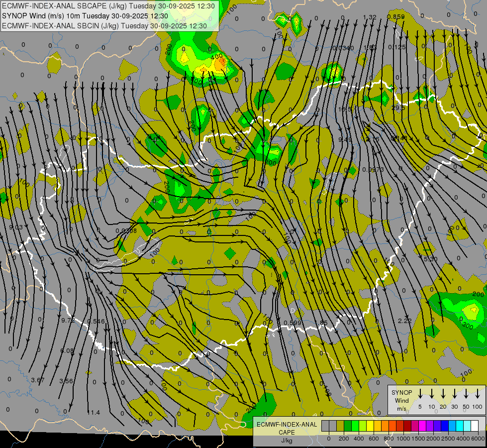Pick the white swatch in CAPE legend
The width and height of the screenshot is (487, 448).
coord(475,426)
